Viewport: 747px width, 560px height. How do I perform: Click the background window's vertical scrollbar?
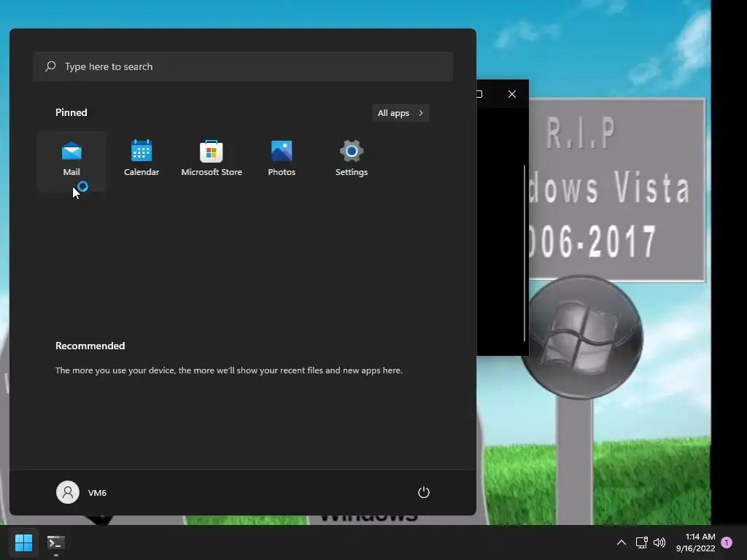525,253
